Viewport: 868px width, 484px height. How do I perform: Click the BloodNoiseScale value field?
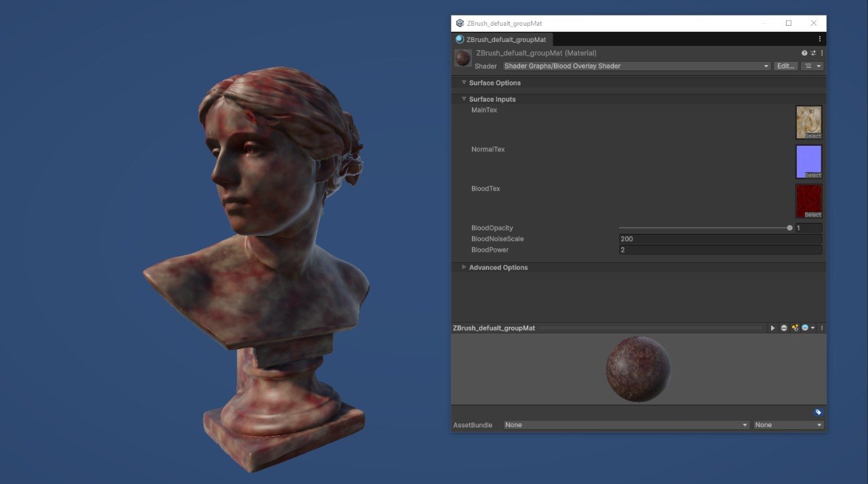[x=720, y=239]
